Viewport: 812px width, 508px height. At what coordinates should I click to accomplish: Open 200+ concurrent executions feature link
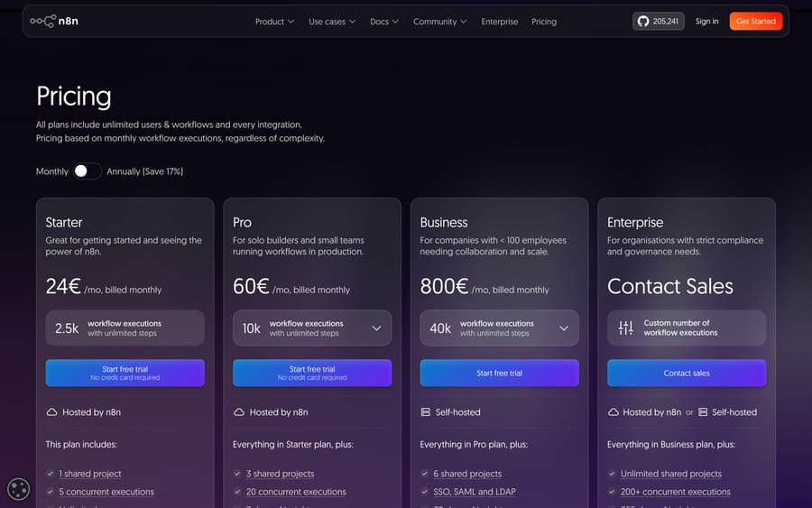(675, 492)
